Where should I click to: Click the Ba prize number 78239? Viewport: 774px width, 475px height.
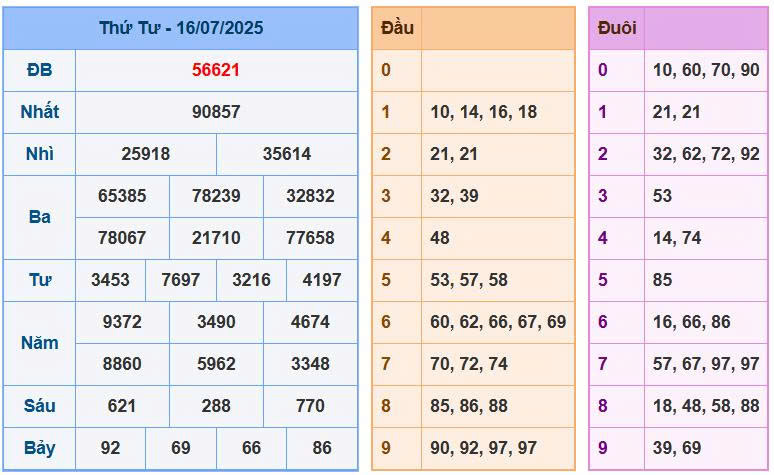pos(216,196)
